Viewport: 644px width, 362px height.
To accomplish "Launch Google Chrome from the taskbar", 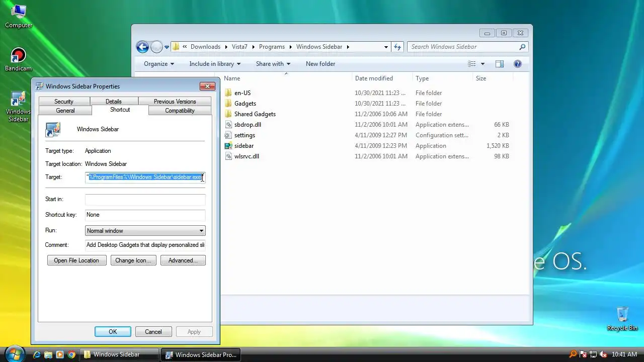I will tap(71, 354).
